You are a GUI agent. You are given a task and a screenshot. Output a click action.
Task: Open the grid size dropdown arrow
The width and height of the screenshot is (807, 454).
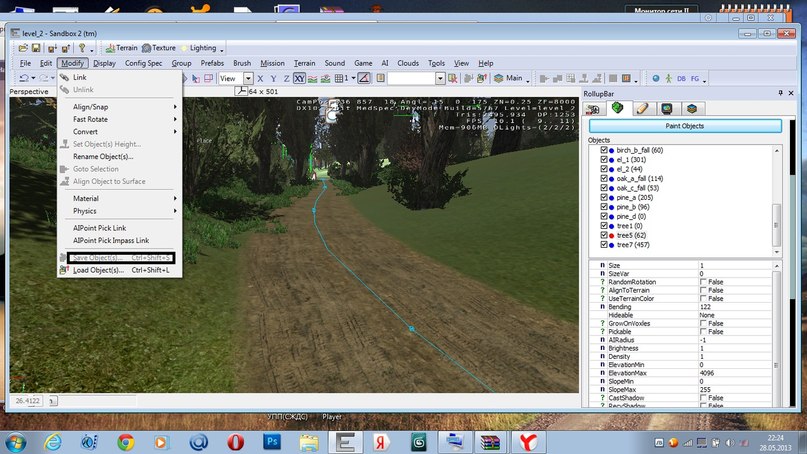coord(353,78)
